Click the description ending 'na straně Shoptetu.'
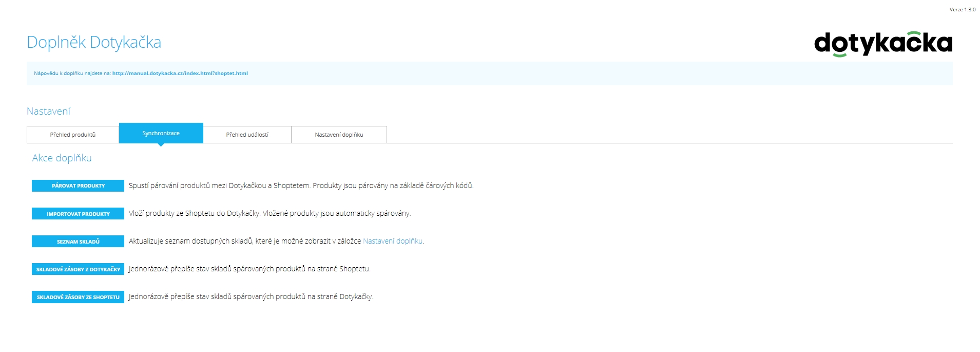Screen dimensions: 980x352 coord(249,269)
